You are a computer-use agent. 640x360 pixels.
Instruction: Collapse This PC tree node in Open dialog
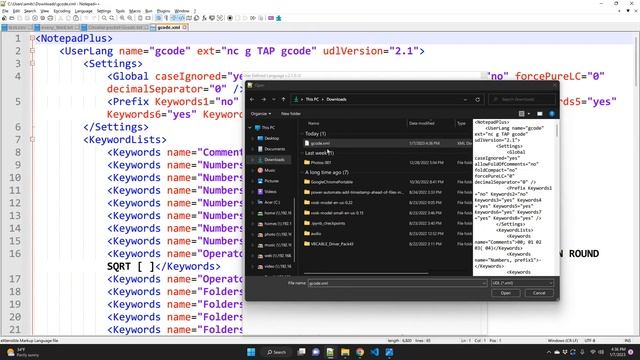(250, 128)
